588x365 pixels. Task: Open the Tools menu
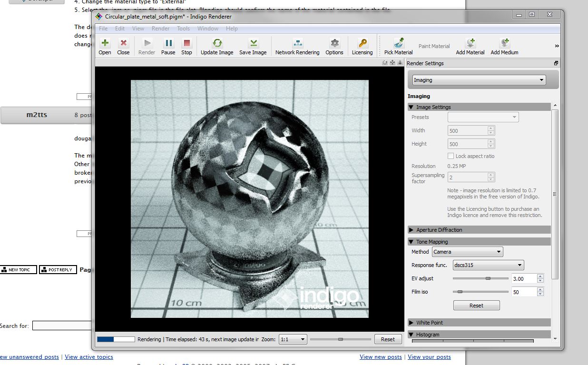click(183, 29)
